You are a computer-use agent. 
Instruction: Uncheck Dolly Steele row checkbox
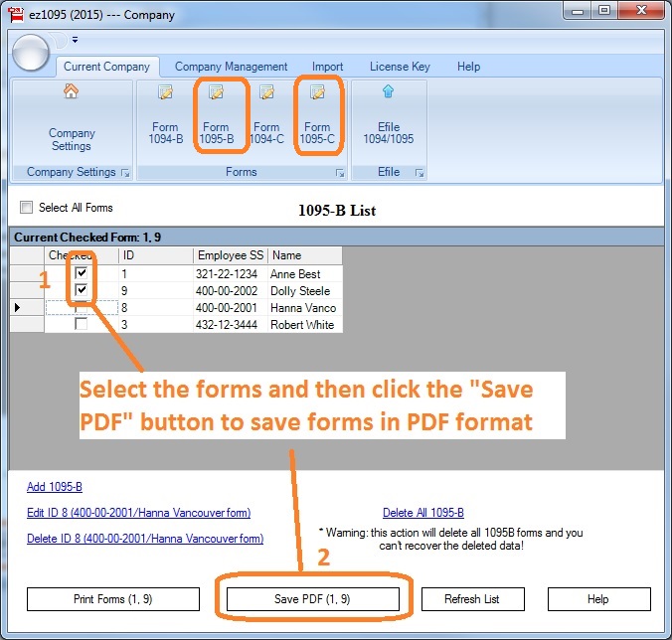tap(81, 290)
